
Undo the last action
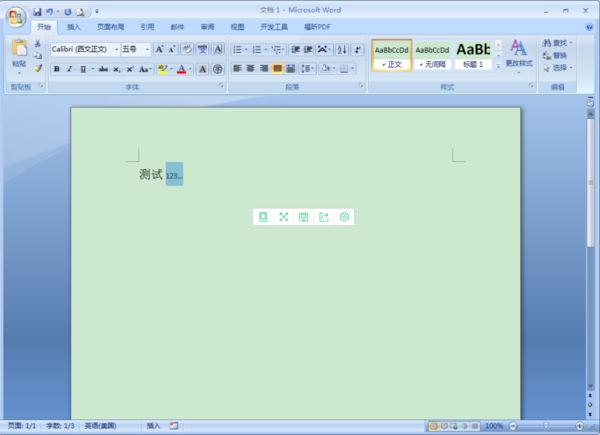coord(50,12)
